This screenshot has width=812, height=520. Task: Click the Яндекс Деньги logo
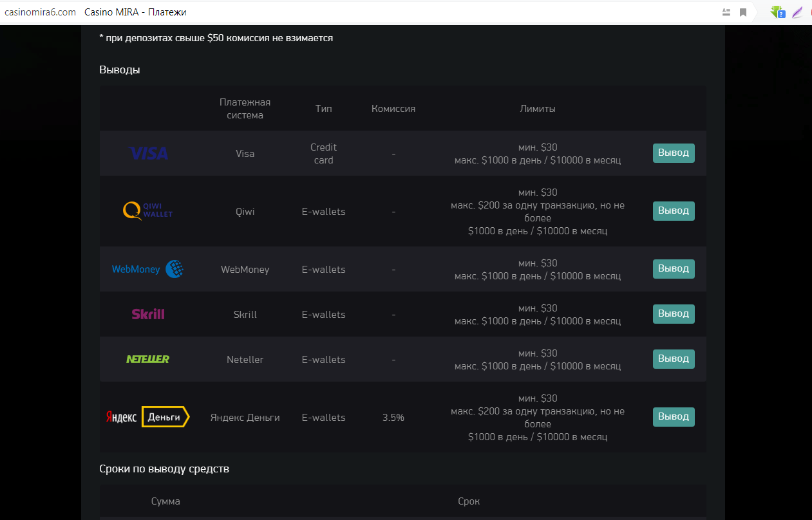[148, 417]
